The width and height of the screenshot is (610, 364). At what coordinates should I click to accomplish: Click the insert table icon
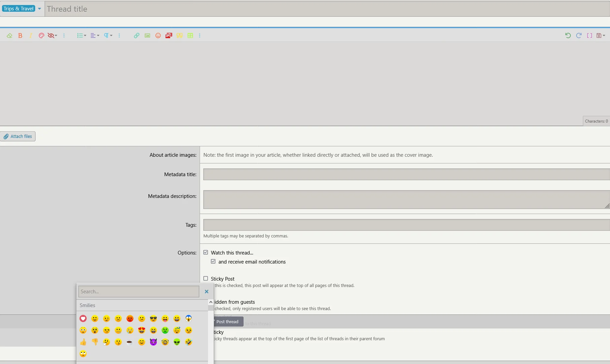(190, 35)
